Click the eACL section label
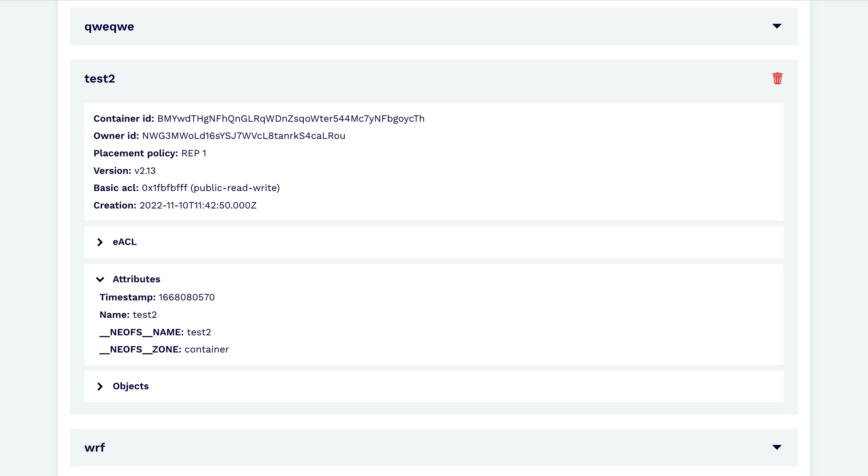 pos(125,242)
